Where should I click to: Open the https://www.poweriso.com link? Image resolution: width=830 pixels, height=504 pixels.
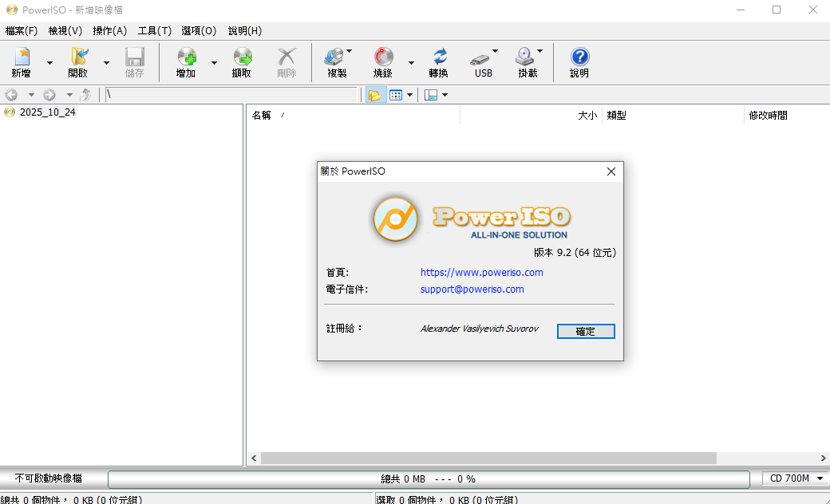(481, 272)
